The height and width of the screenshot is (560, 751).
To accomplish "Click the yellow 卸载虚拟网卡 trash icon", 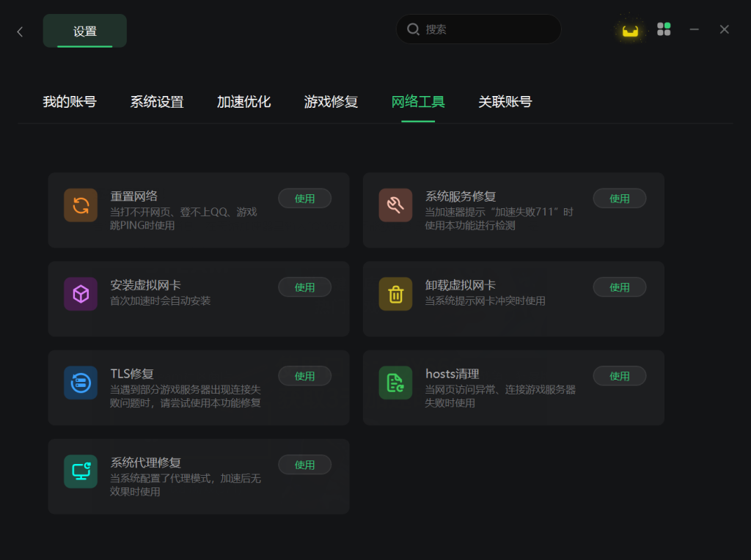I will [x=395, y=294].
